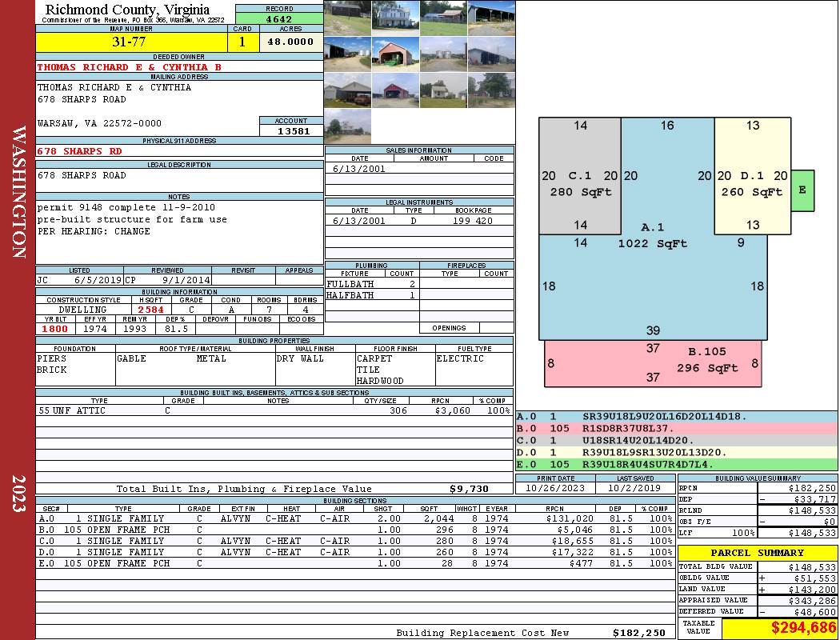This screenshot has width=840, height=640.
Task: Click mailing line WARSAW, VA 22572-0000
Action: point(99,123)
